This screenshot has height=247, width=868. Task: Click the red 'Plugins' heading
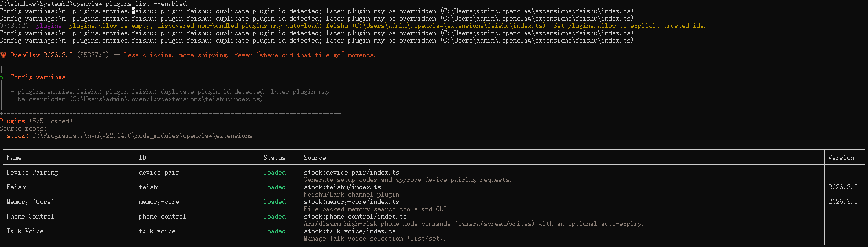(x=13, y=121)
